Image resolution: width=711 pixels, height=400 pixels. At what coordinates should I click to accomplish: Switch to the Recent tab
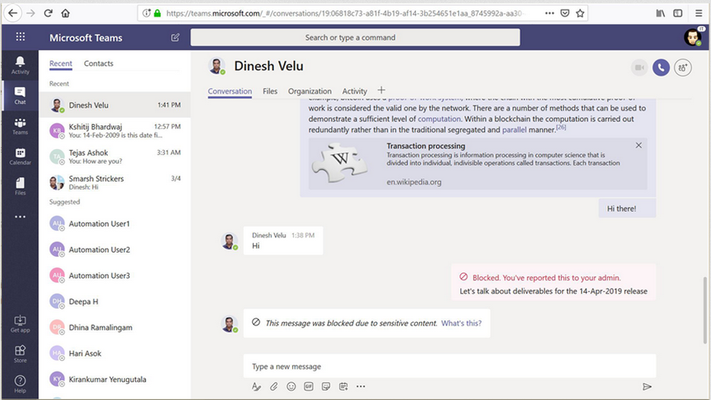pos(61,63)
